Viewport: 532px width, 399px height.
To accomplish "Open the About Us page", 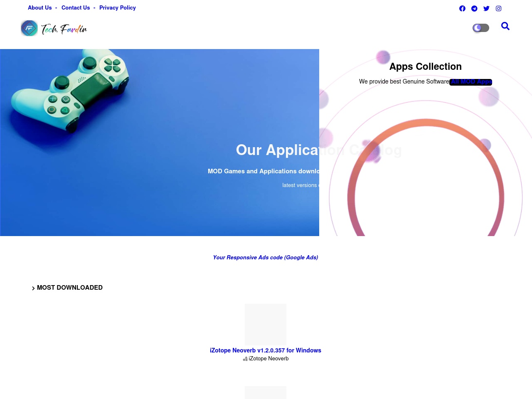I will pos(40,7).
